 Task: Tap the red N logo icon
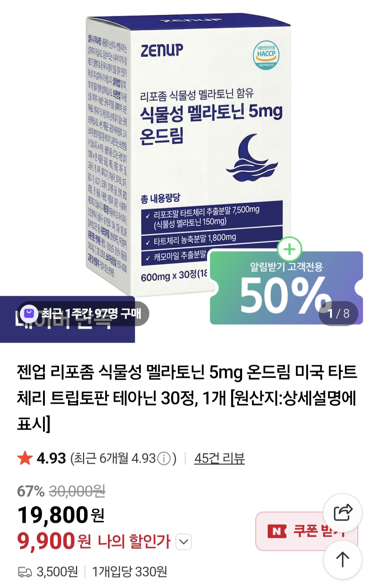point(277,531)
